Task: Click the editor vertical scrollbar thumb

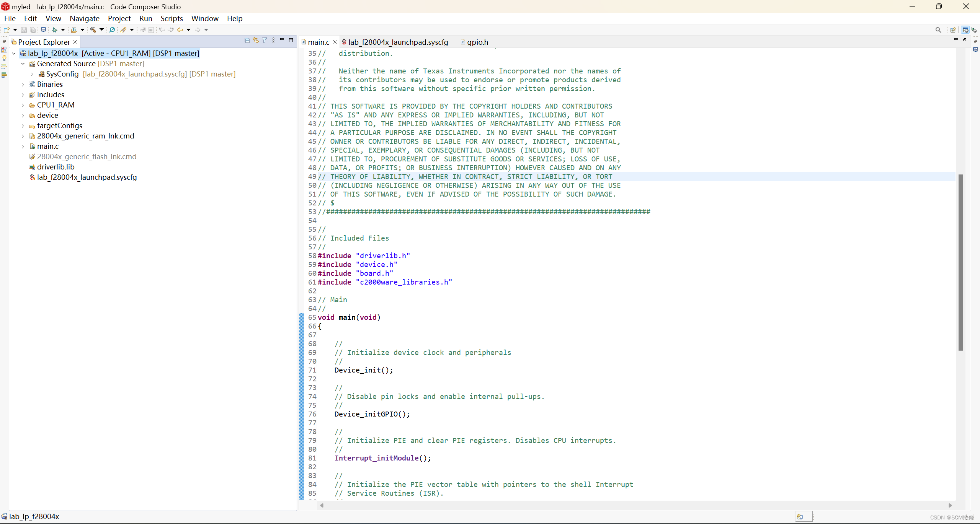Action: pos(960,262)
